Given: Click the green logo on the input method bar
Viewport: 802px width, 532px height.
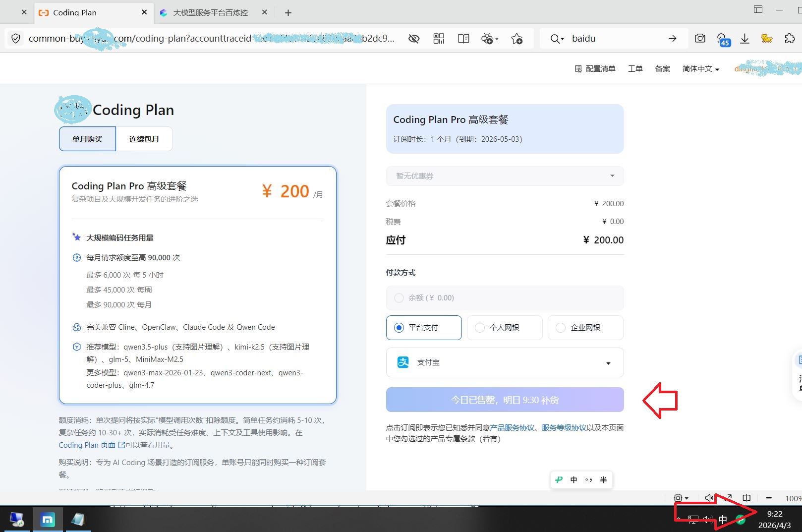Looking at the screenshot, I should point(559,480).
